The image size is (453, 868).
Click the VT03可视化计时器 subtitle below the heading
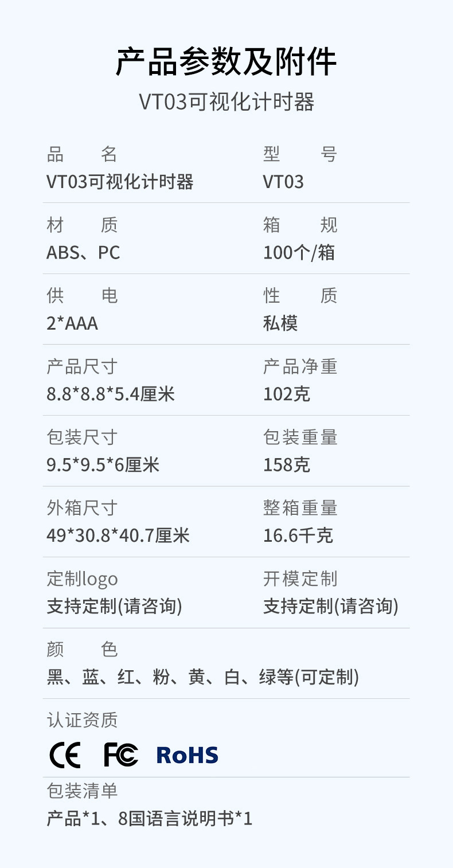(x=226, y=103)
